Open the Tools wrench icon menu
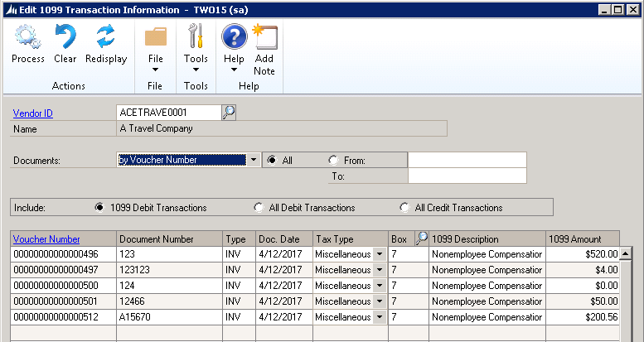The width and height of the screenshot is (644, 342). [196, 38]
